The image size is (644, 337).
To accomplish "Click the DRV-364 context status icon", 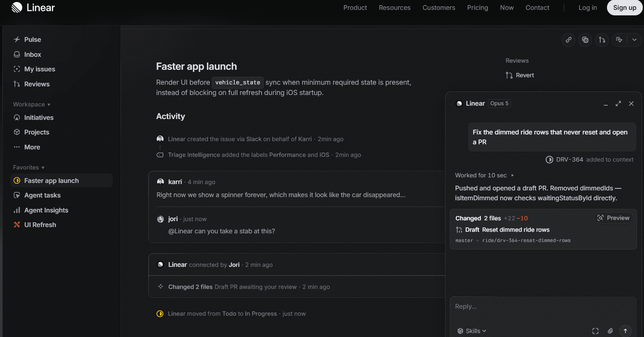I will (549, 160).
